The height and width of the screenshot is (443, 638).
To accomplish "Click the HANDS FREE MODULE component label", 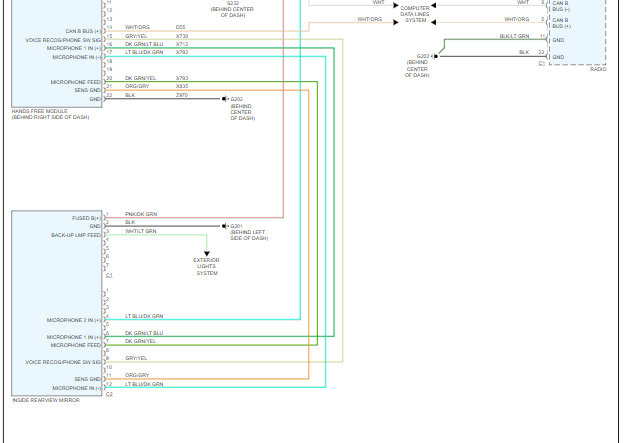I will coord(39,111).
